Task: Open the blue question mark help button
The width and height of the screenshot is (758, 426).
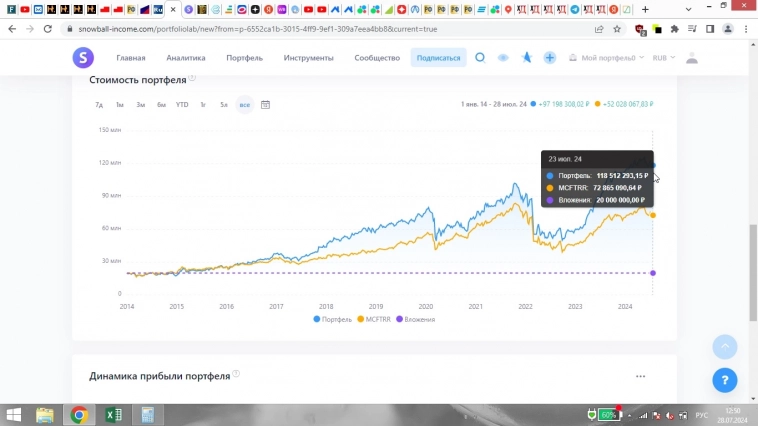Action: (725, 380)
